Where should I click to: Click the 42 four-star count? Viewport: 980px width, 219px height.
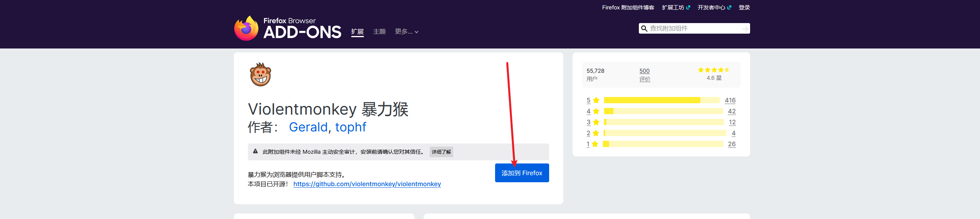click(x=732, y=111)
